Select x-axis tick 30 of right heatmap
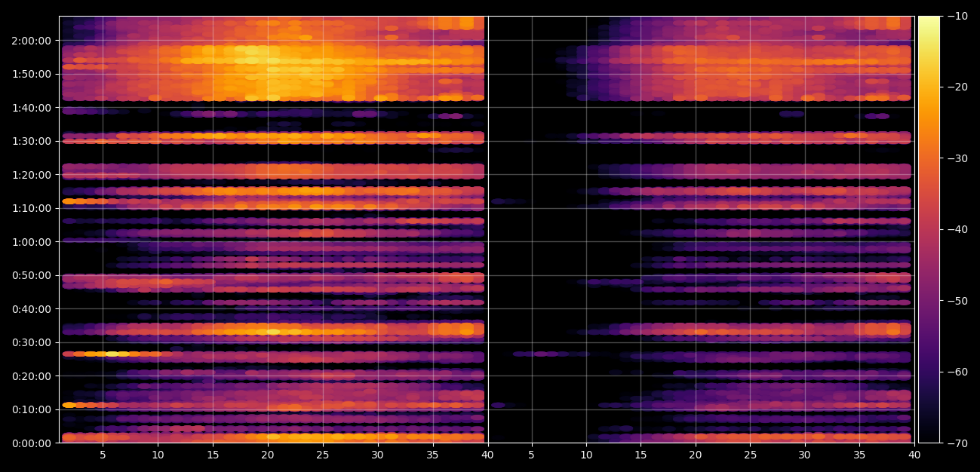 pos(805,455)
